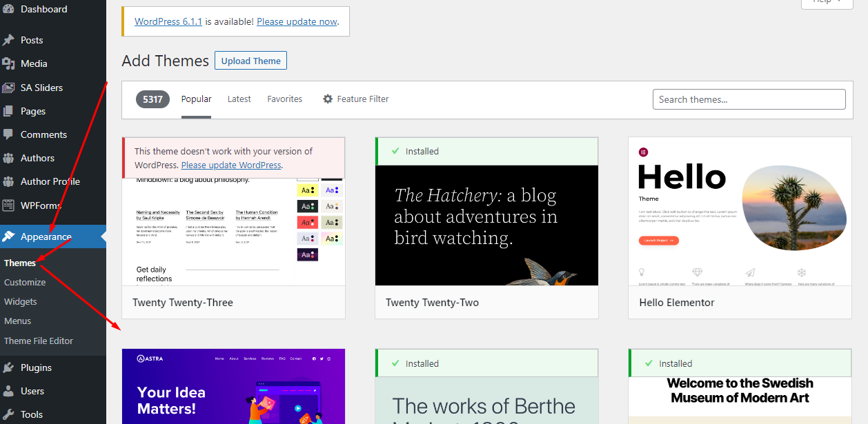This screenshot has width=868, height=424.
Task: Click the Author Profile icon
Action: click(x=8, y=181)
